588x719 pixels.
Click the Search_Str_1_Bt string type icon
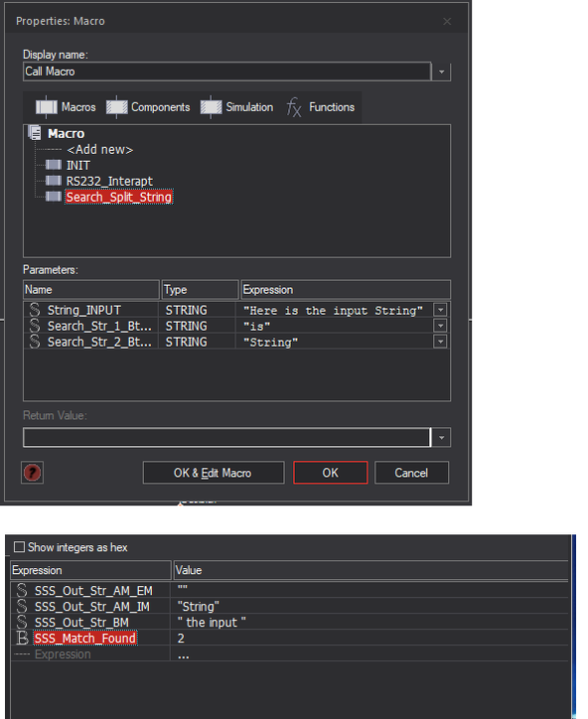click(35, 326)
